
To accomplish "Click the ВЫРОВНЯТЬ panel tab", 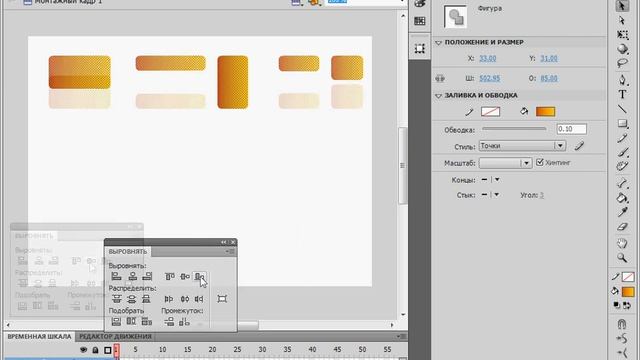I will pyautogui.click(x=127, y=252).
